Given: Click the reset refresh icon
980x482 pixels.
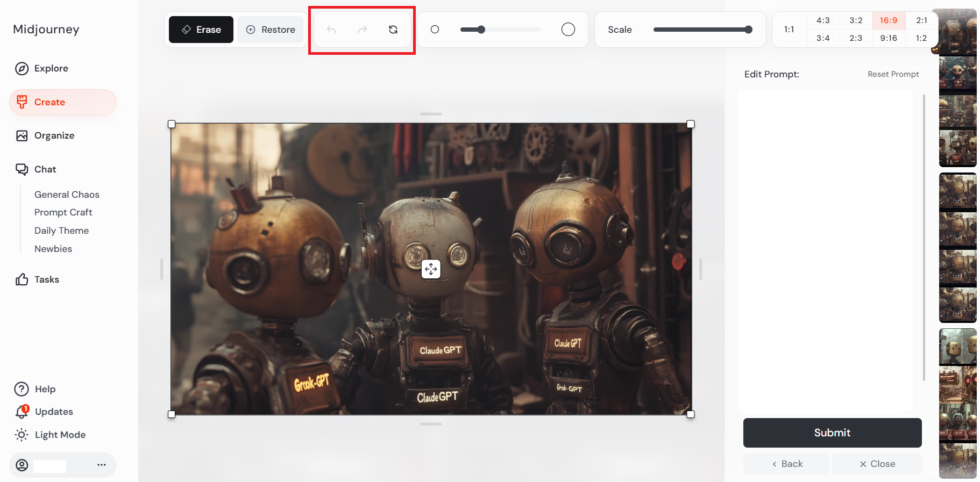Looking at the screenshot, I should pyautogui.click(x=393, y=30).
